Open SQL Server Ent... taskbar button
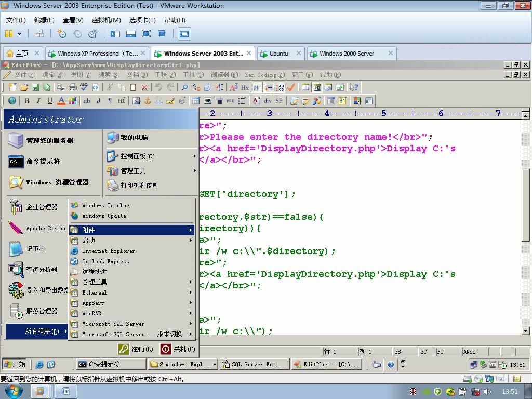The width and height of the screenshot is (532, 399). (x=255, y=364)
